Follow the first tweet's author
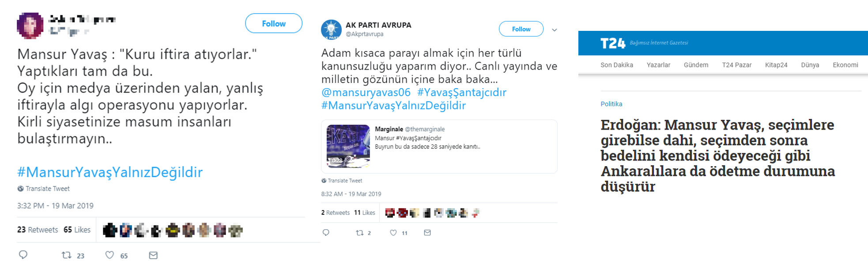 [x=274, y=23]
